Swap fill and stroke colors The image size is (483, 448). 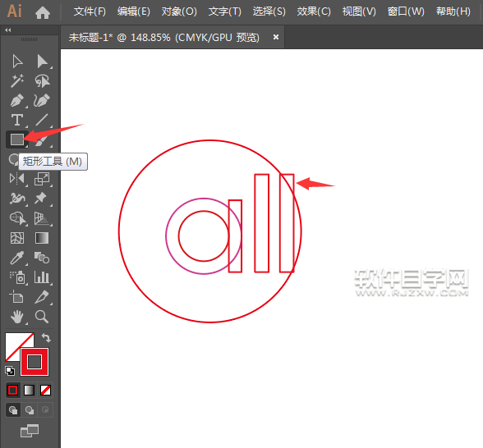click(46, 338)
